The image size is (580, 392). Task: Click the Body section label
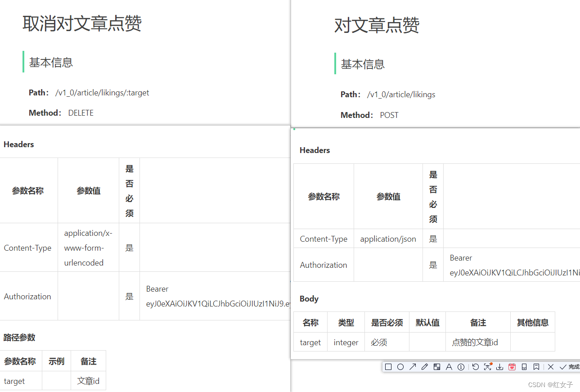[x=309, y=299]
